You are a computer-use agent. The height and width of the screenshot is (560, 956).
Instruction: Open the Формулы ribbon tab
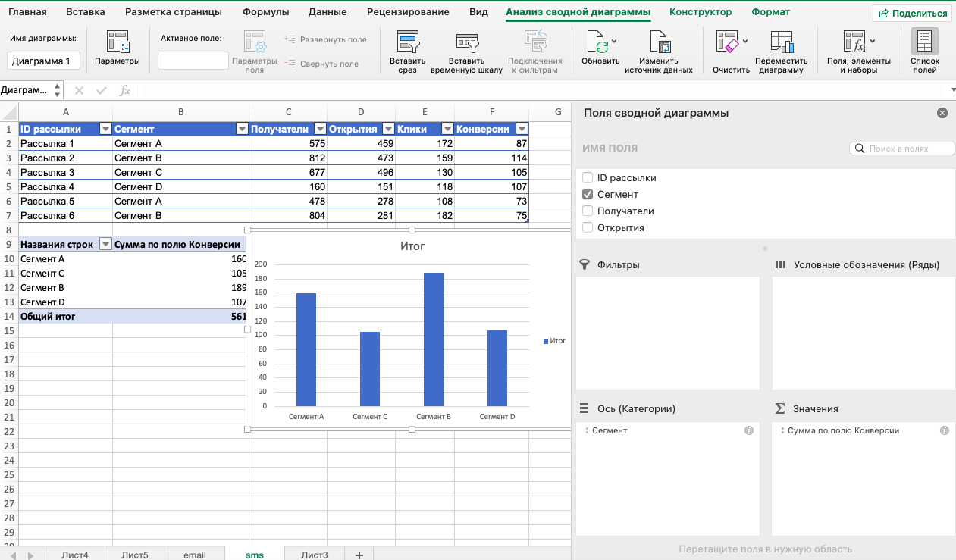[x=265, y=12]
